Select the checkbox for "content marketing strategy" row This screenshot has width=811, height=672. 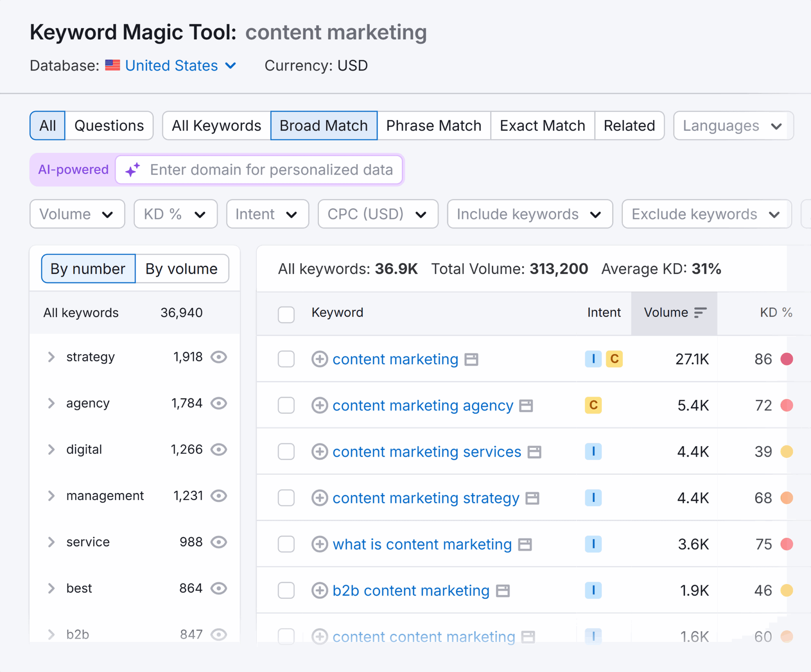pyautogui.click(x=286, y=498)
